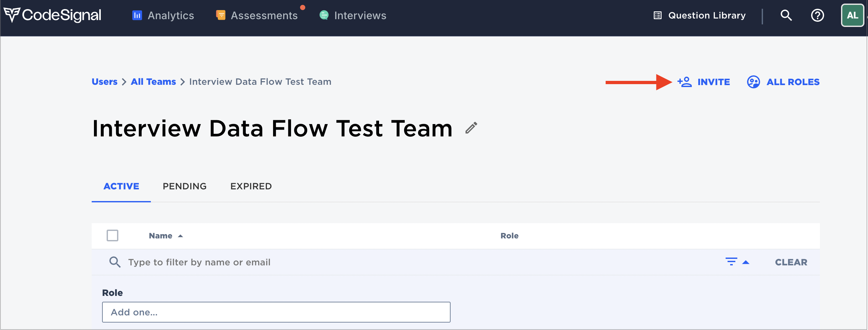
Task: Click the All Roles face icon
Action: coord(753,82)
